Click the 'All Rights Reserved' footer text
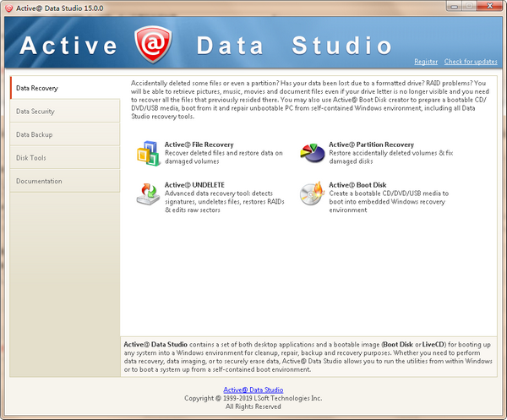This screenshot has height=420, width=507. pos(253,406)
